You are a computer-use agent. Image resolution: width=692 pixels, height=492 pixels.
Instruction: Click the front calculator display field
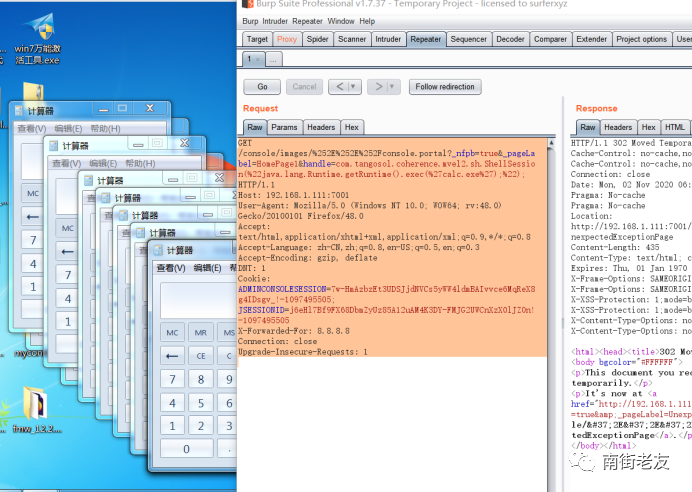(x=199, y=300)
